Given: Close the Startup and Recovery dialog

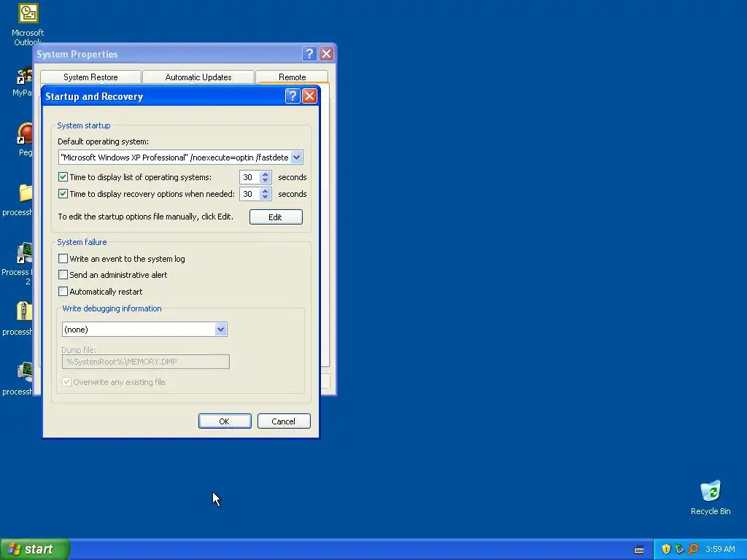Looking at the screenshot, I should coord(309,96).
